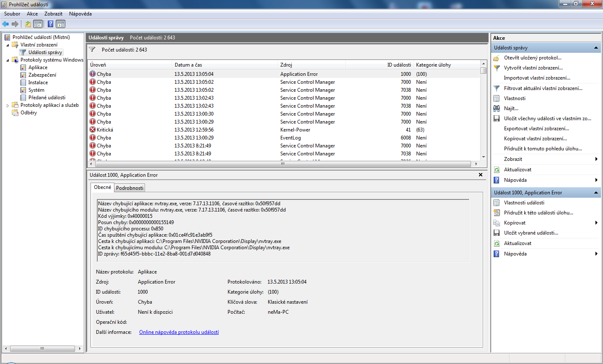Select 'Předané události' in the tree
Viewport: 603px width, 364px height.
pyautogui.click(x=47, y=98)
